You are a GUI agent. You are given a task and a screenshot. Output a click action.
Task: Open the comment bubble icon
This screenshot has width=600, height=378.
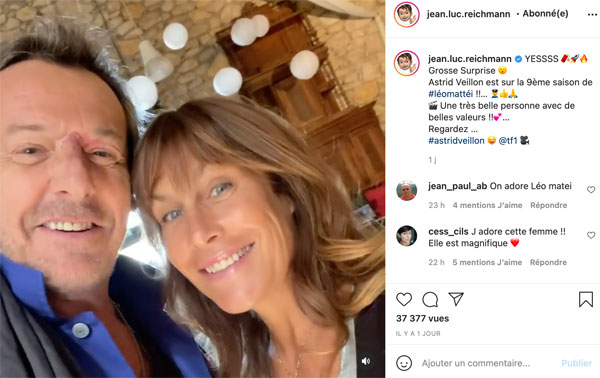click(x=430, y=299)
